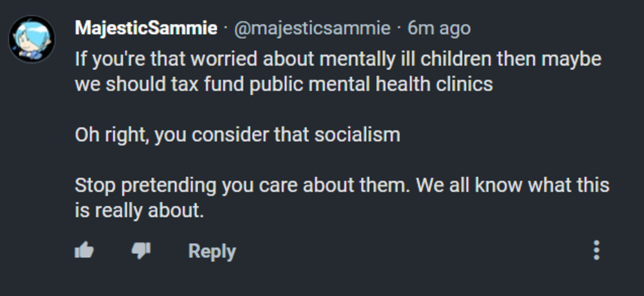Click the line starting "we should tax fund"

point(284,84)
